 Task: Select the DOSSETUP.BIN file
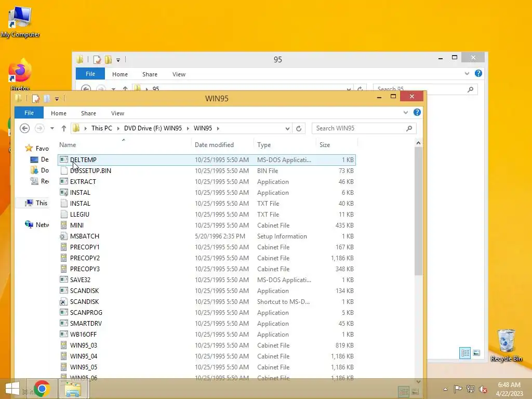pos(207,170)
